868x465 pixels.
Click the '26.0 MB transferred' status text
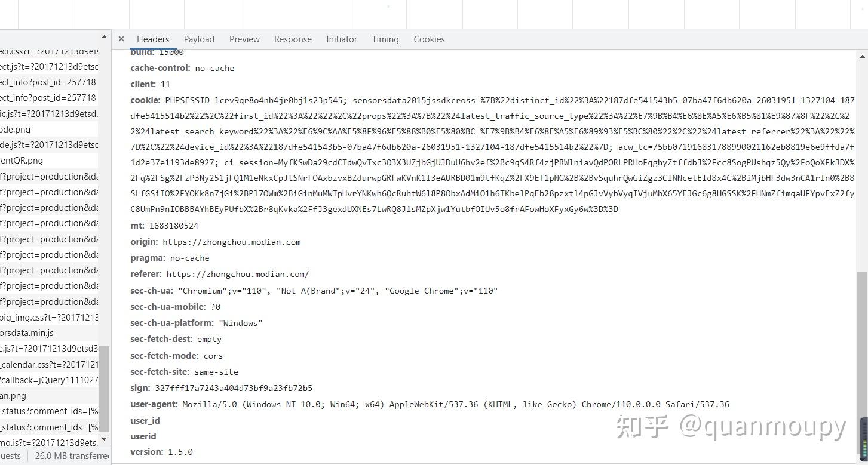tap(71, 455)
